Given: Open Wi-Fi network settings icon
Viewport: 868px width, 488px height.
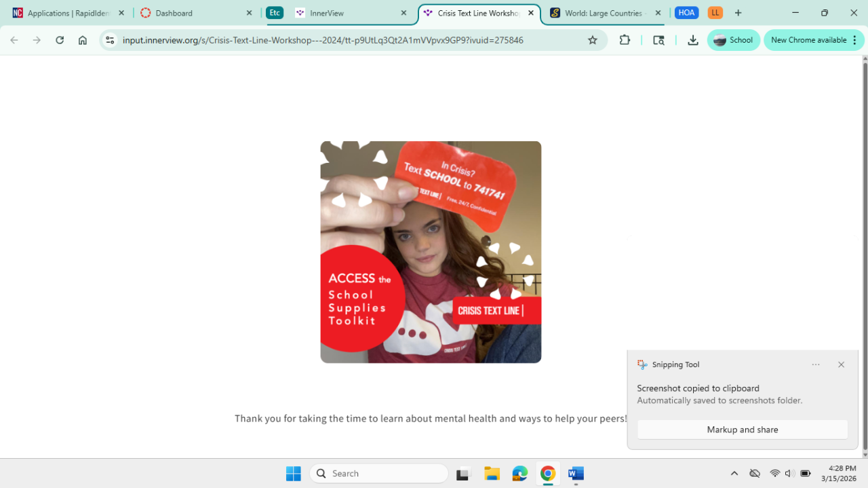Looking at the screenshot, I should 775,474.
